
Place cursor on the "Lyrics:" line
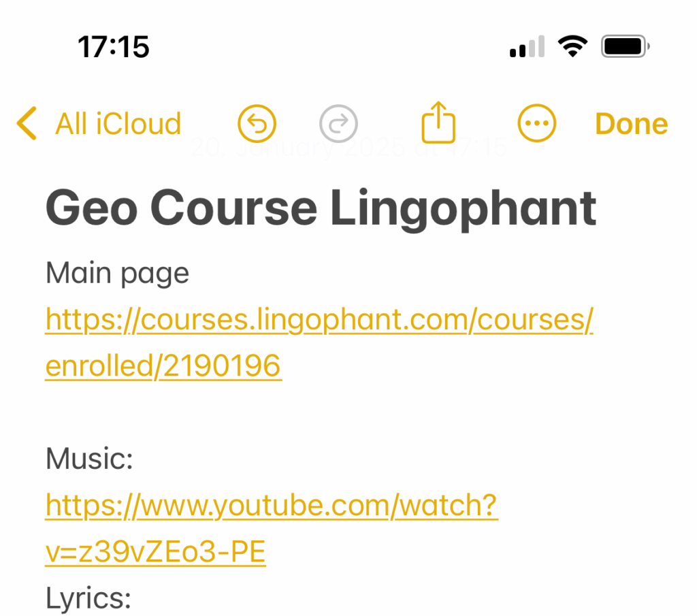(x=88, y=599)
